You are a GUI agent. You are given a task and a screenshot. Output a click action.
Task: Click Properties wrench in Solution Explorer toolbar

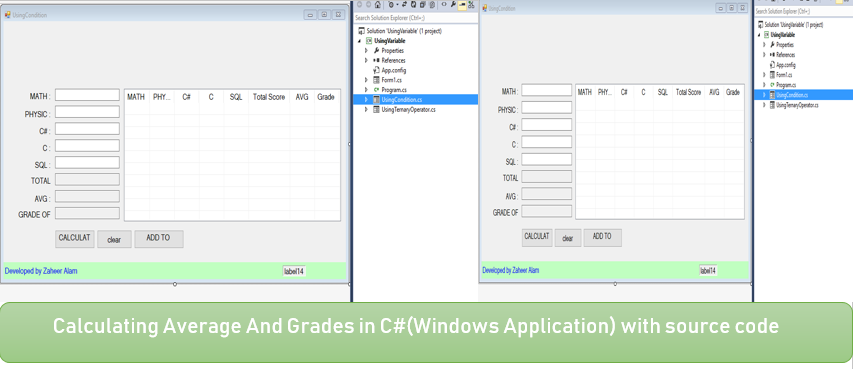[x=453, y=4]
